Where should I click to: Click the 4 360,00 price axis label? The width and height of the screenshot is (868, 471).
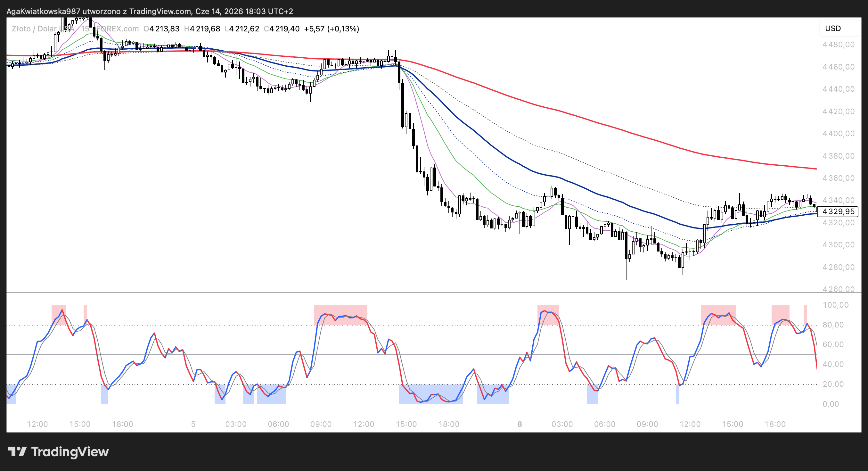pyautogui.click(x=838, y=178)
